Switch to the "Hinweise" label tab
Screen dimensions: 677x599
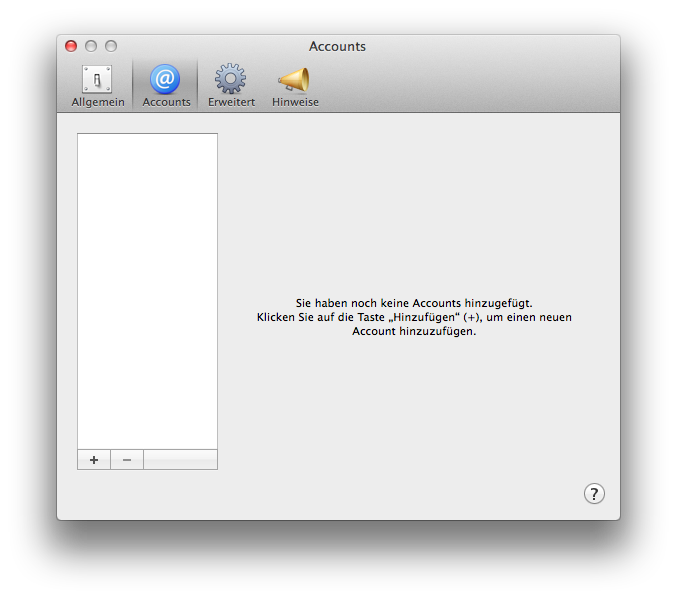[x=295, y=102]
